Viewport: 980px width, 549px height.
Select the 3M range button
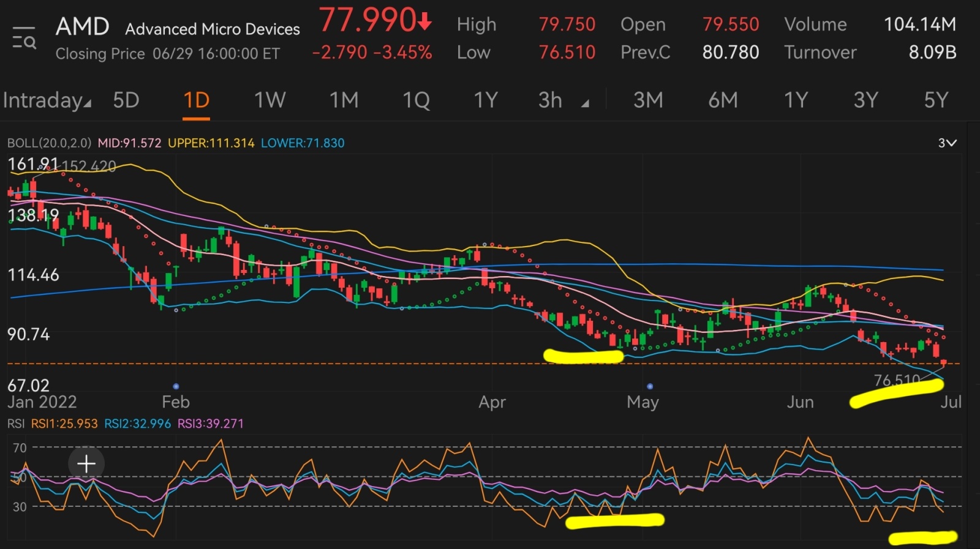[x=648, y=100]
